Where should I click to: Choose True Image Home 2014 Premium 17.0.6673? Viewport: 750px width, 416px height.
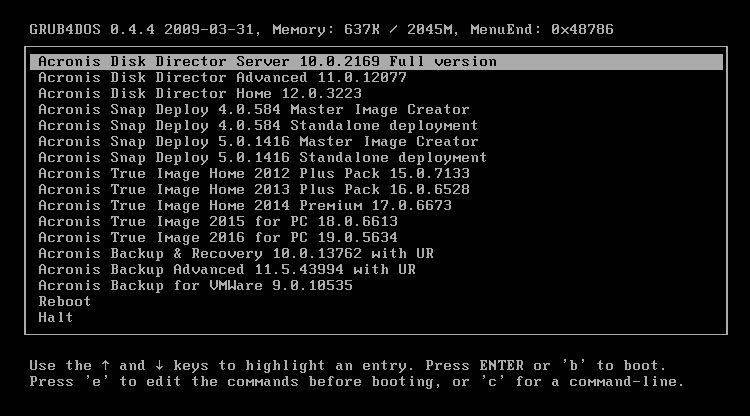245,206
